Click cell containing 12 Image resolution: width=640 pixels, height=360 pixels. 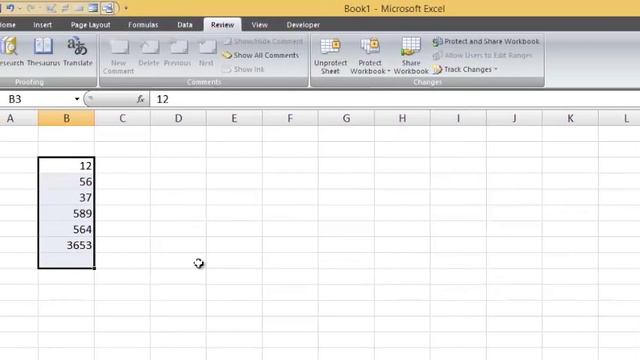coord(66,165)
